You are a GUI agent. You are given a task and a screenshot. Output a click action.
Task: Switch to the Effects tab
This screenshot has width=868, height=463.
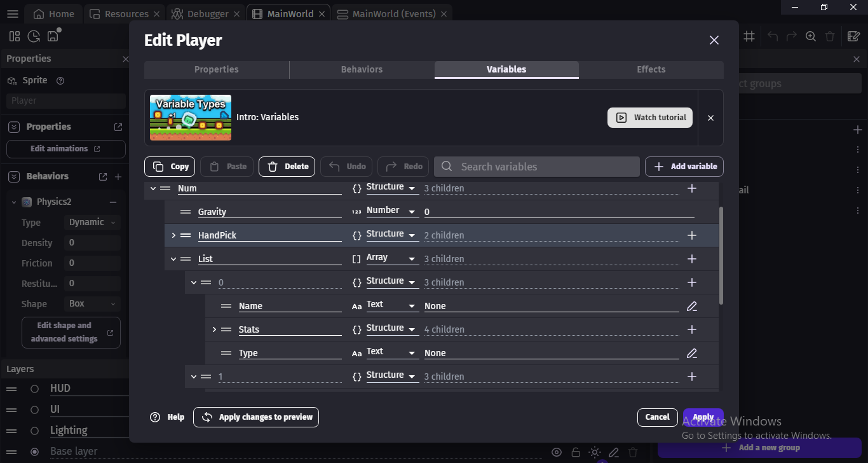click(x=651, y=69)
